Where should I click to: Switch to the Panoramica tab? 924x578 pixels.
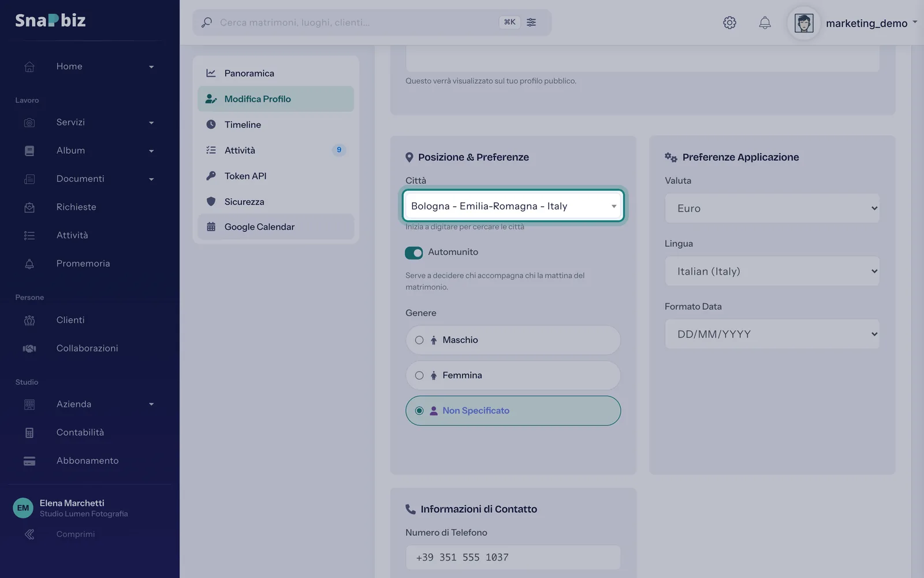[x=275, y=73]
